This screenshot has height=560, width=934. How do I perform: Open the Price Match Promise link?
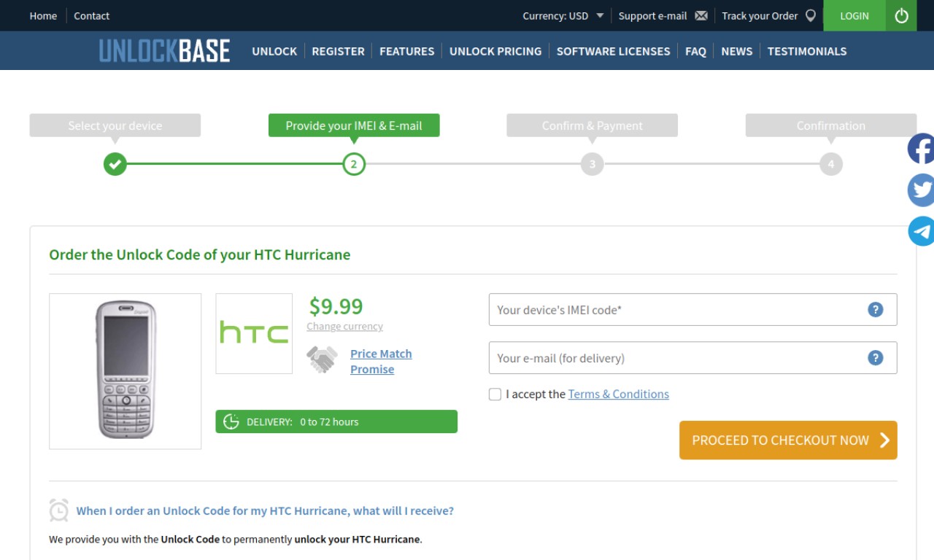[x=381, y=362]
